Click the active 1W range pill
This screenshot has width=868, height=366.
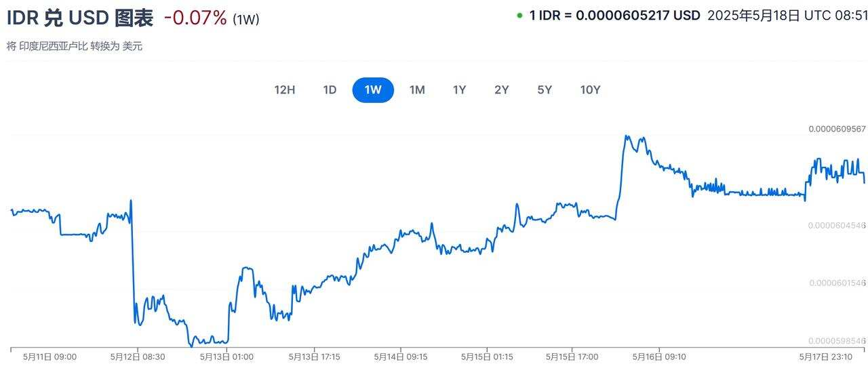click(373, 90)
